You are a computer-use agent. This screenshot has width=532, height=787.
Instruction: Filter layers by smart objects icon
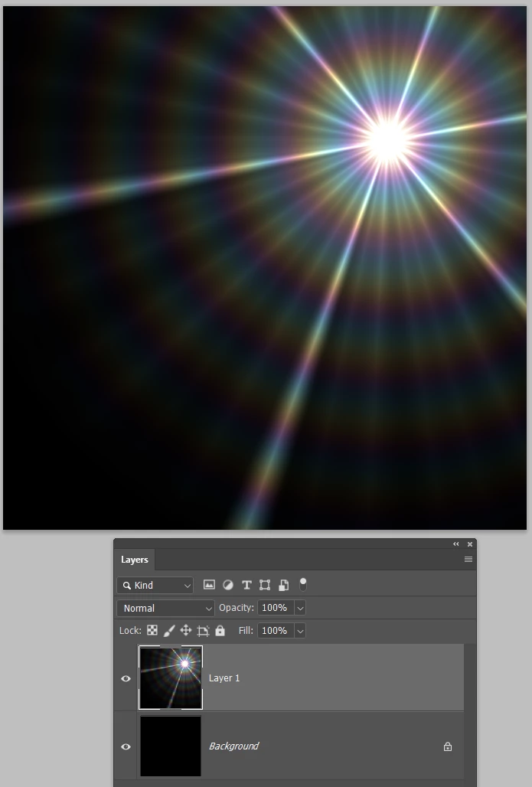click(283, 585)
